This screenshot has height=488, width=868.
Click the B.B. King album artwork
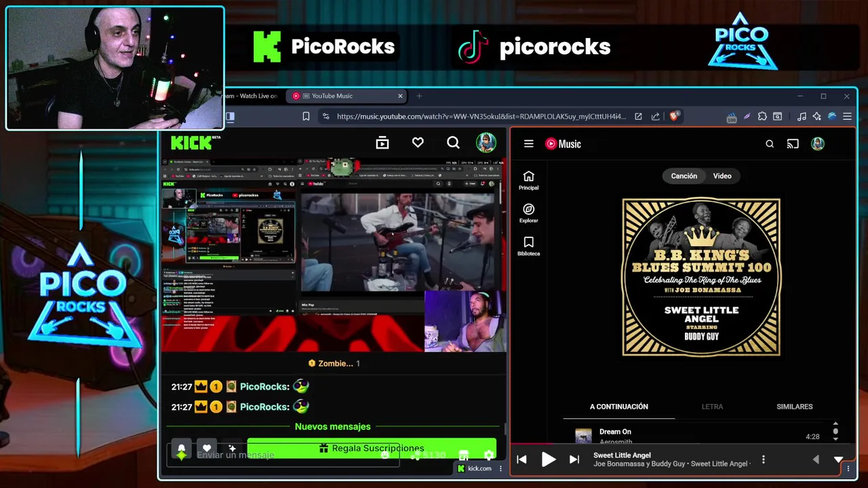(701, 277)
